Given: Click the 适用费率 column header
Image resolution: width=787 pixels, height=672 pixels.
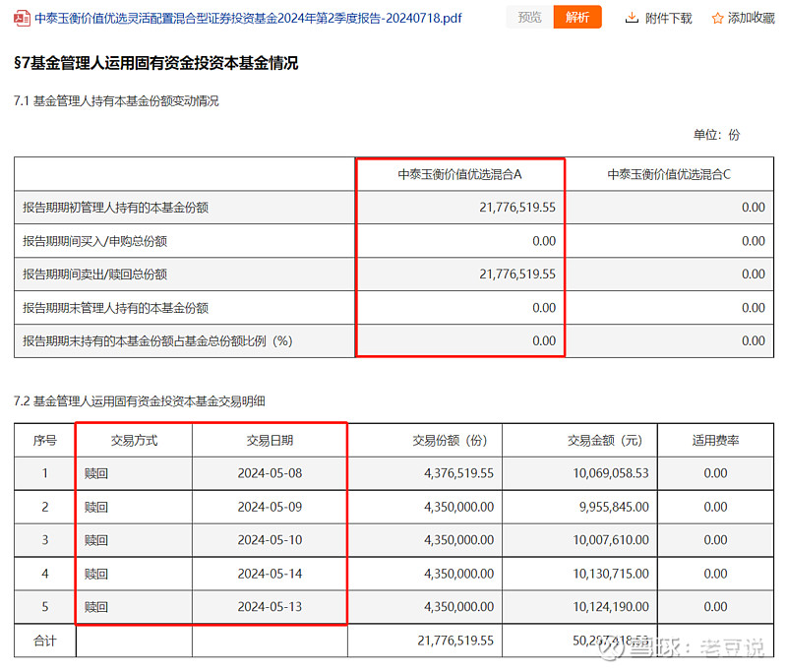Looking at the screenshot, I should (715, 440).
